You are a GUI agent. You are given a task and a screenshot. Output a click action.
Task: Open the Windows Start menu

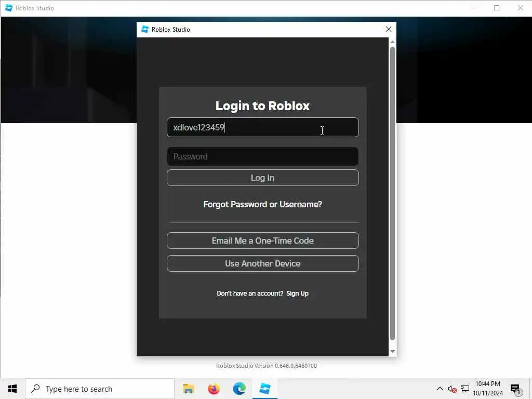pyautogui.click(x=12, y=389)
